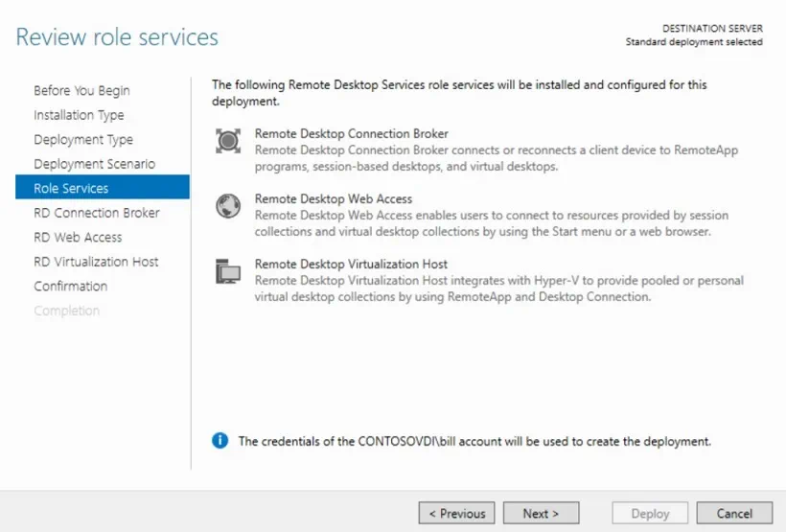Viewport: 786px width, 532px height.
Task: Click the Remote Desktop Virtualization Host monitor icon
Action: point(228,272)
